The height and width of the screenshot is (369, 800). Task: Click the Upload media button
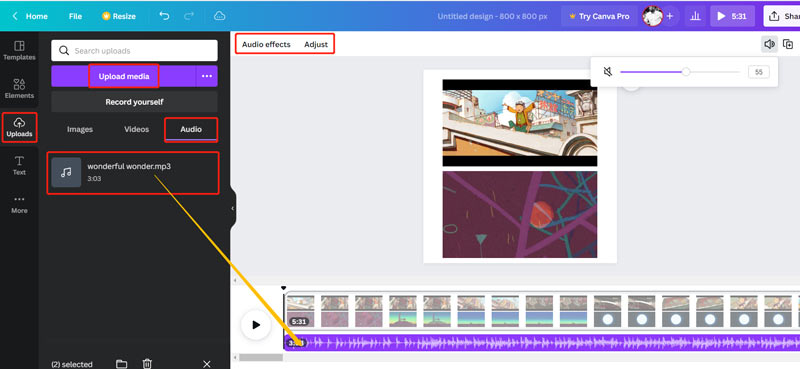(123, 76)
